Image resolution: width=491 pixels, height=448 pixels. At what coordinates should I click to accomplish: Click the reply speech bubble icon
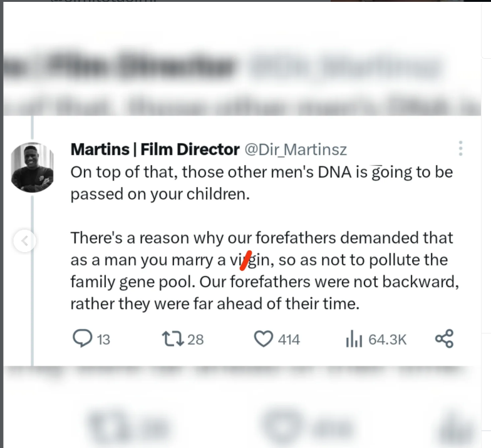[x=83, y=339]
